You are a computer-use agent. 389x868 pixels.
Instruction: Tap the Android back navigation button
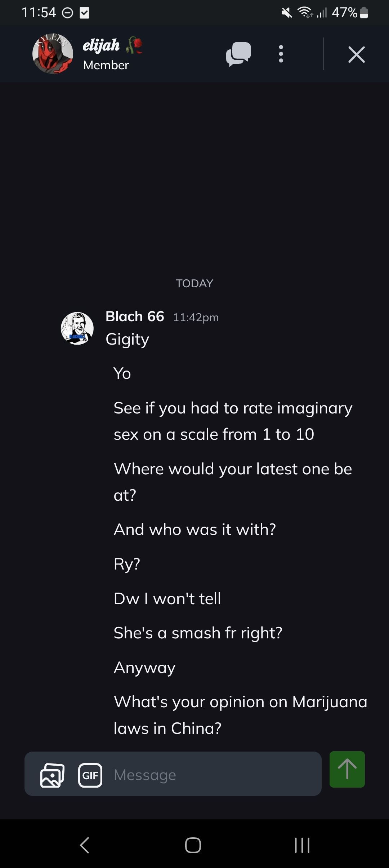point(85,845)
